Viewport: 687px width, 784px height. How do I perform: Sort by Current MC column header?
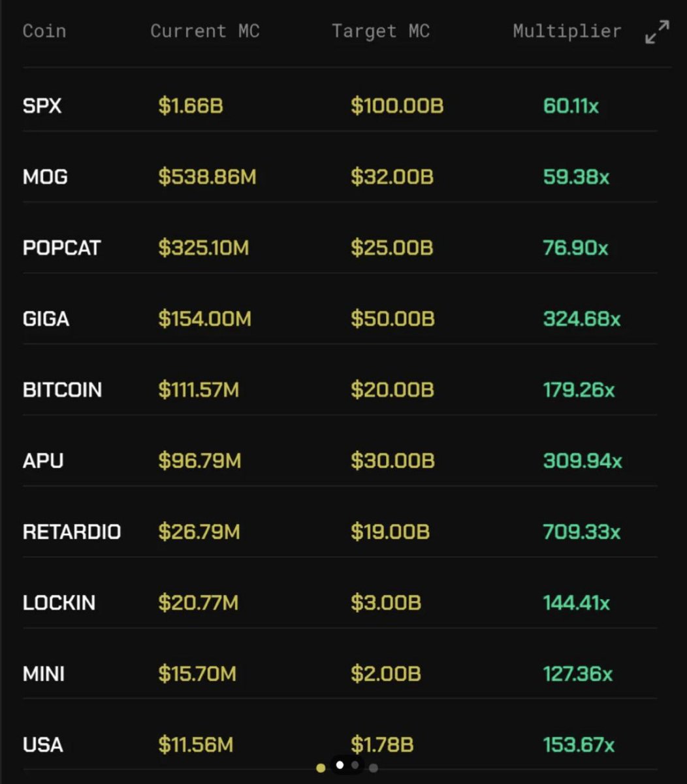[x=205, y=31]
